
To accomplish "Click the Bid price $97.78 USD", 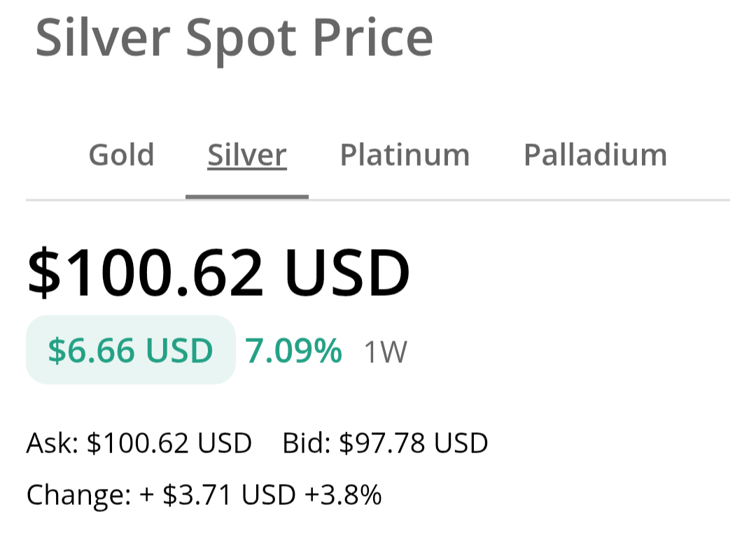I will coord(413,443).
